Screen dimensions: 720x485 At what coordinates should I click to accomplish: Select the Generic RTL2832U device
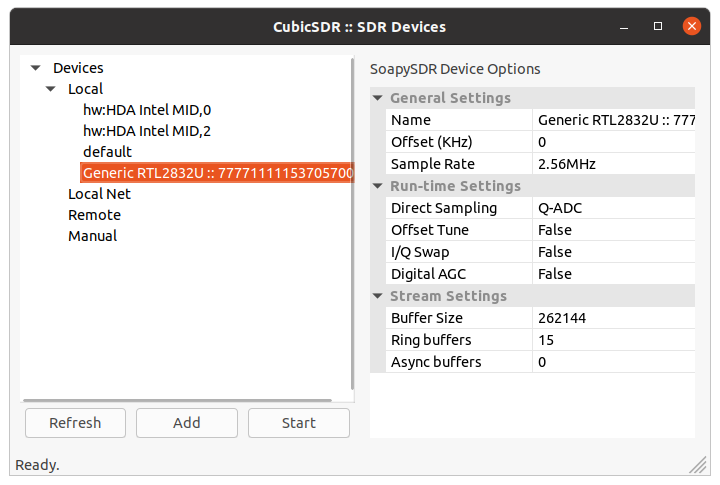point(218,173)
